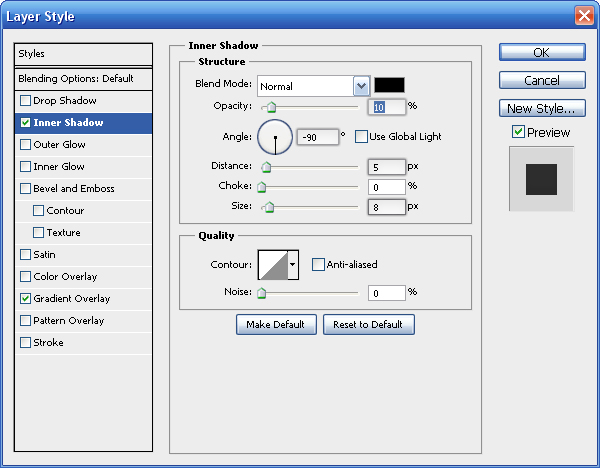This screenshot has height=468, width=600.
Task: Click the style preview thumbnail
Action: (x=541, y=179)
